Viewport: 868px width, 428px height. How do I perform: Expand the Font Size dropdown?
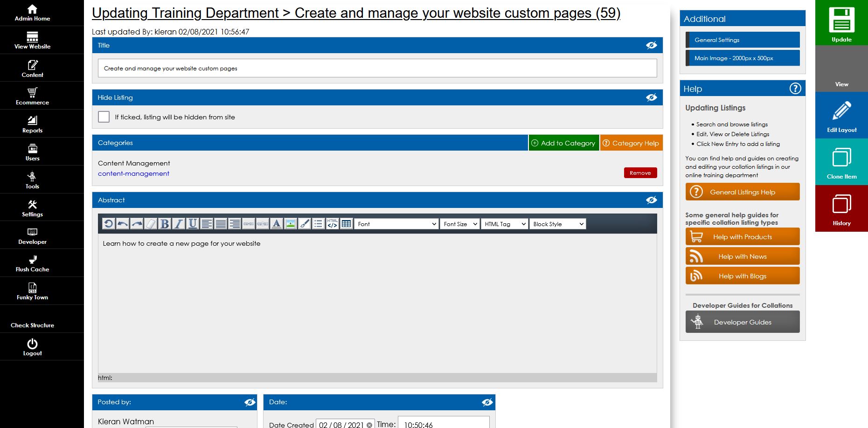tap(460, 224)
